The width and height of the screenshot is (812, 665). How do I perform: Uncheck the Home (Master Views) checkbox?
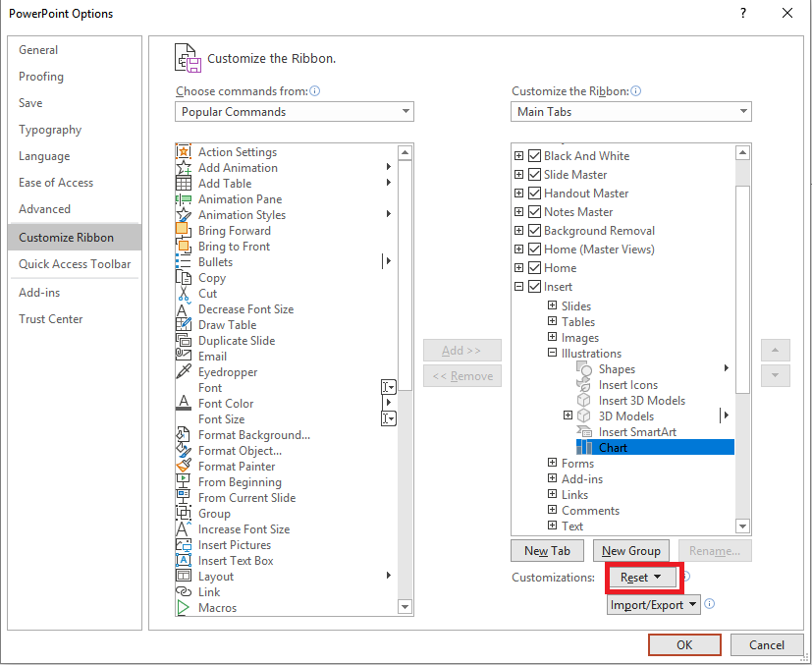[534, 249]
